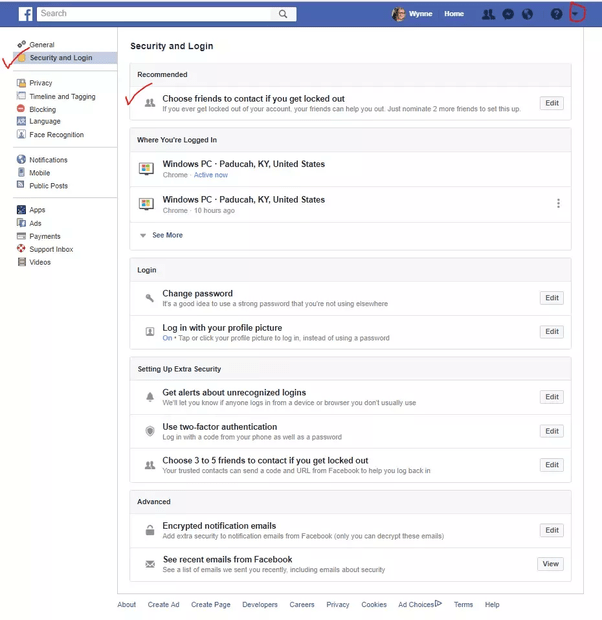Select General in settings sidebar
This screenshot has width=602, height=620.
(x=42, y=45)
